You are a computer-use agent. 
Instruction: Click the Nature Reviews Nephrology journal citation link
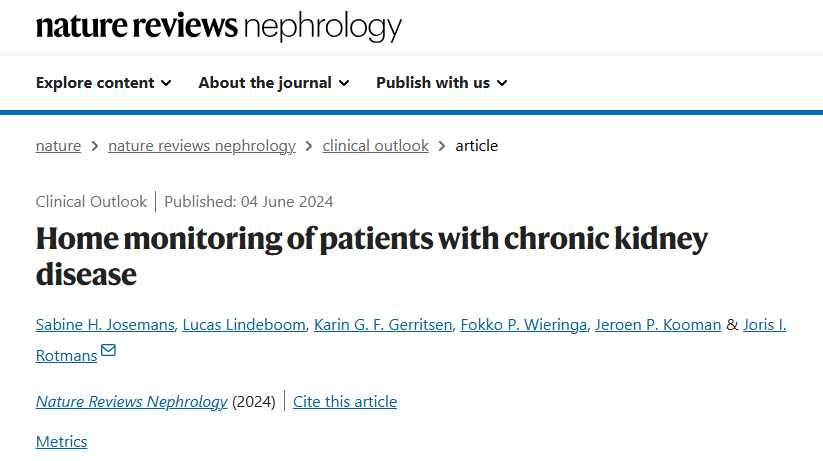[131, 402]
